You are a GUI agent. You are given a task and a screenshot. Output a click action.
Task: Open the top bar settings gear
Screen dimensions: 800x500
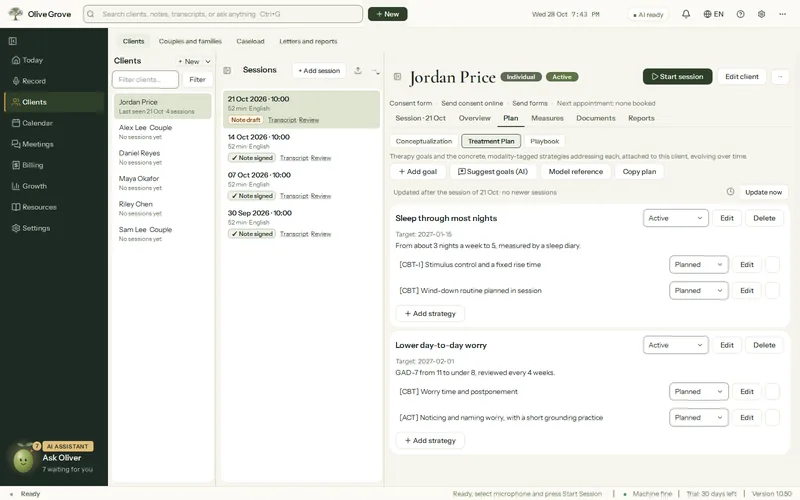[x=761, y=14]
